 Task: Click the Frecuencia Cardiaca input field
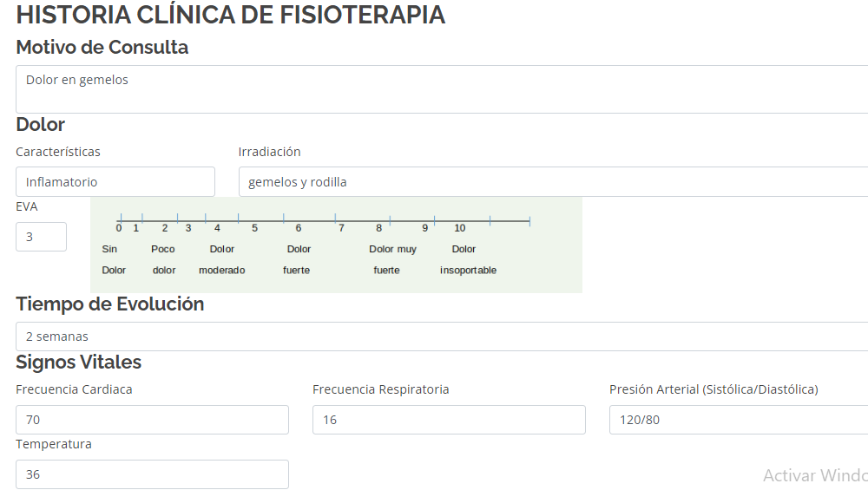[152, 420]
